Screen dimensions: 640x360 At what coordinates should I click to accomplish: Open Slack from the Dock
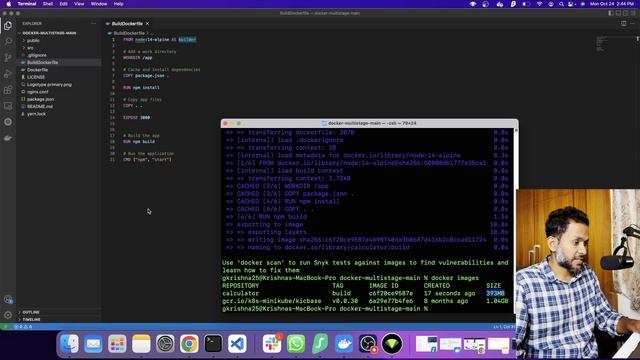(272, 344)
